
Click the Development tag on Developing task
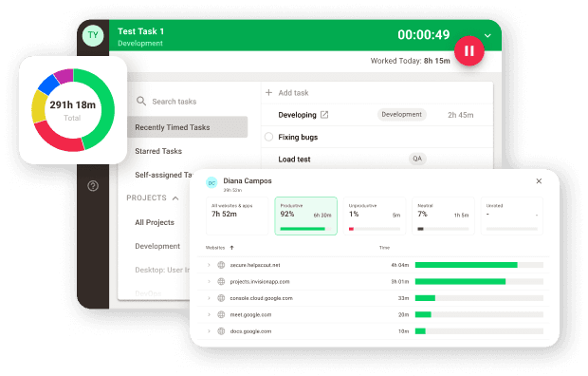401,115
